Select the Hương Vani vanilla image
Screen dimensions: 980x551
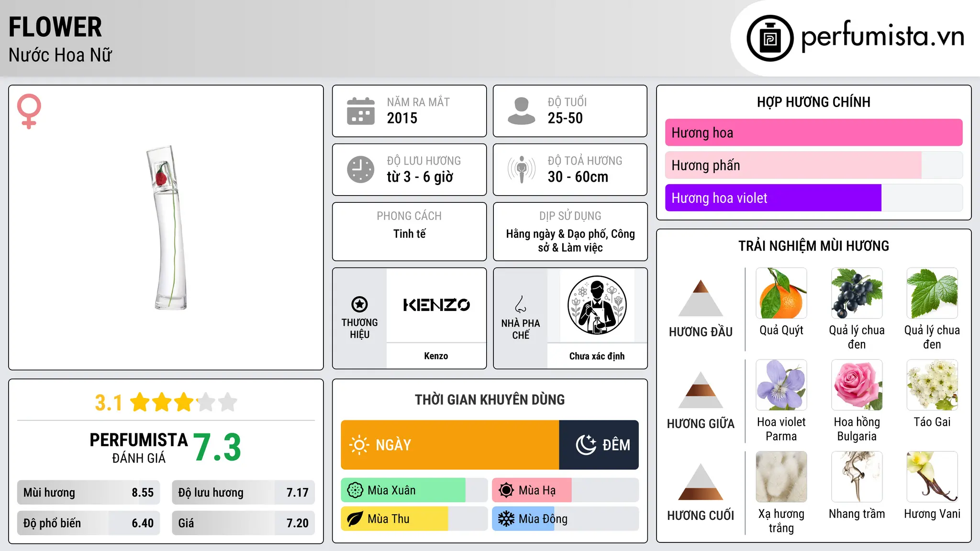tap(932, 477)
